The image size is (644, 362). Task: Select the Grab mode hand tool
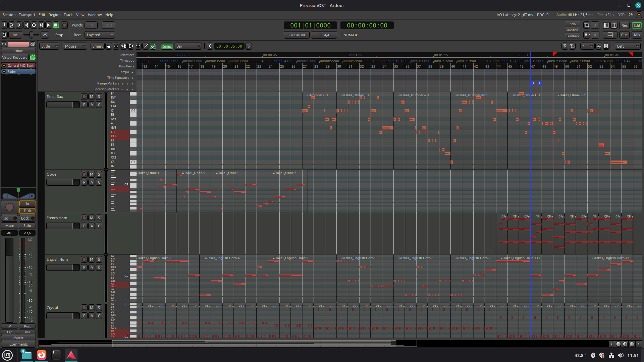[x=109, y=46]
